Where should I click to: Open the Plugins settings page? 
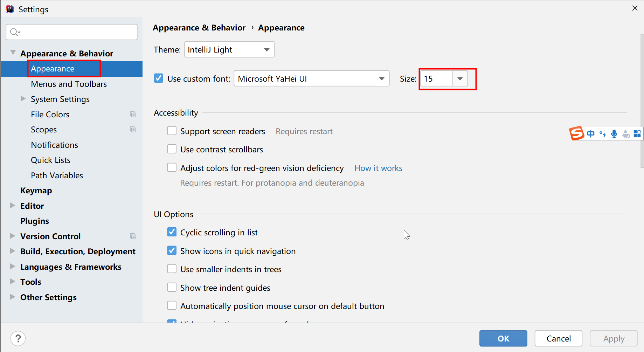point(71,221)
